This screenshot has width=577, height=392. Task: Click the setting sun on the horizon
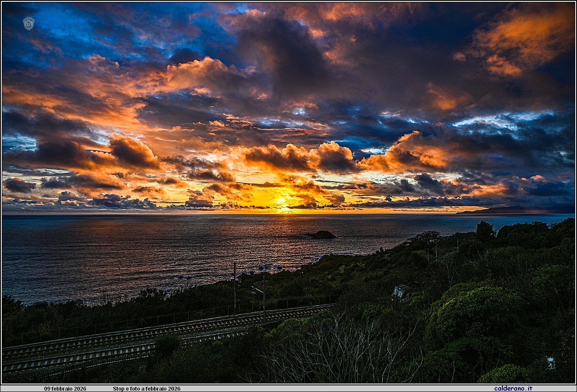[281, 202]
